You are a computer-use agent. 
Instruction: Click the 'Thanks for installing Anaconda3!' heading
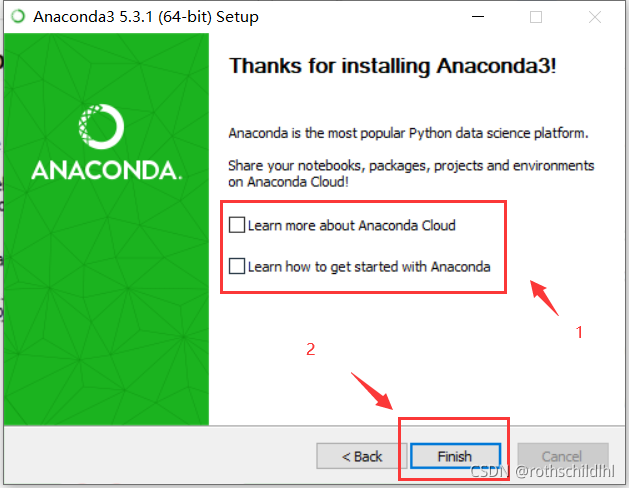[392, 66]
